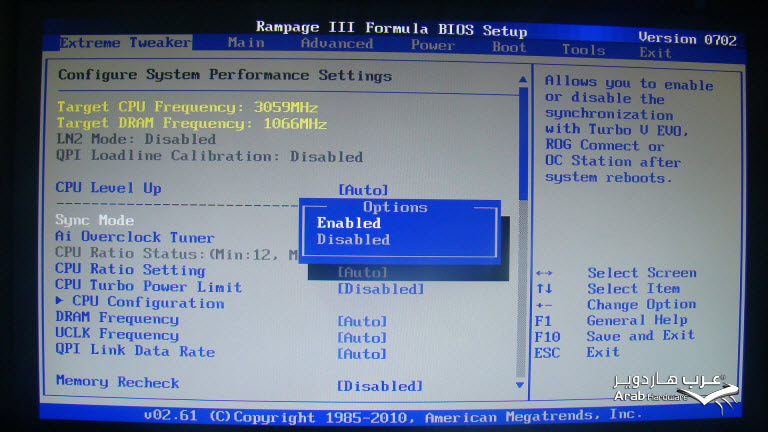Click the Configure System Performance Settings heading

225,75
